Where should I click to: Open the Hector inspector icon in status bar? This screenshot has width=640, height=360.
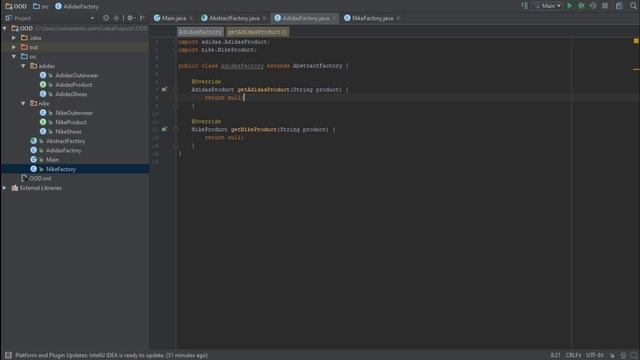pyautogui.click(x=623, y=356)
